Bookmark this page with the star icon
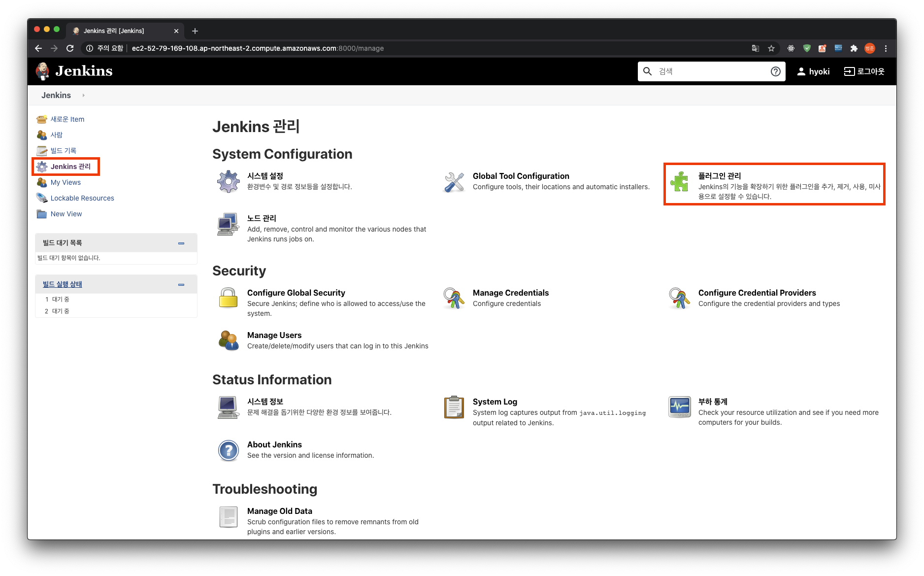Image resolution: width=924 pixels, height=576 pixels. [771, 48]
